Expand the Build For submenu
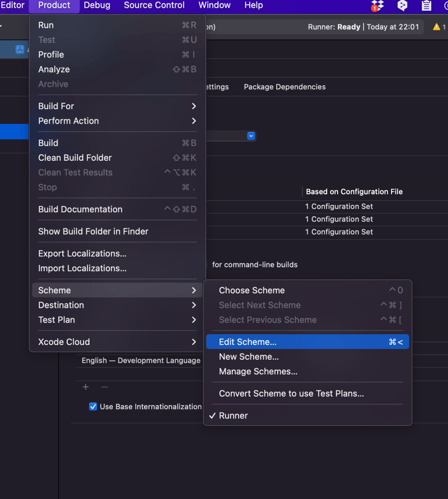Image resolution: width=448 pixels, height=499 pixels. [x=117, y=106]
